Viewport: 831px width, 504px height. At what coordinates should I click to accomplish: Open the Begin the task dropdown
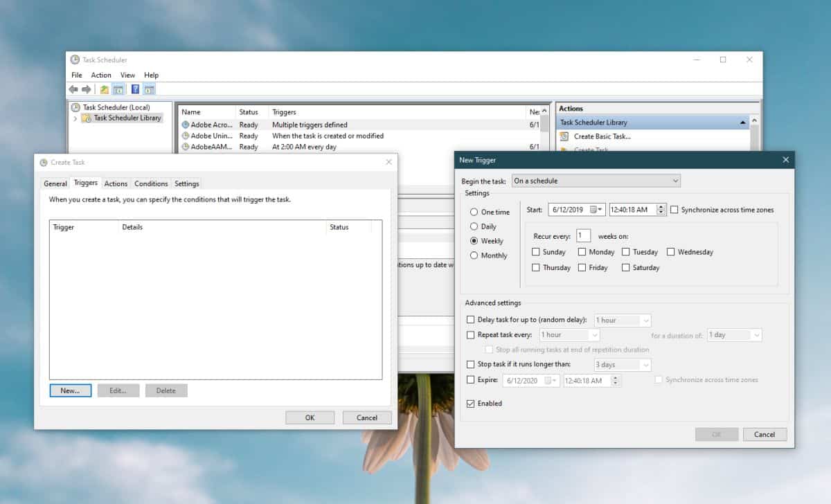tap(596, 181)
